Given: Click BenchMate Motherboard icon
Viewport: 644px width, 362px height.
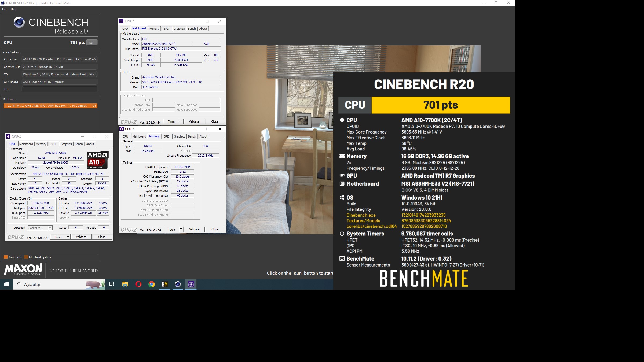Looking at the screenshot, I should pos(342,184).
